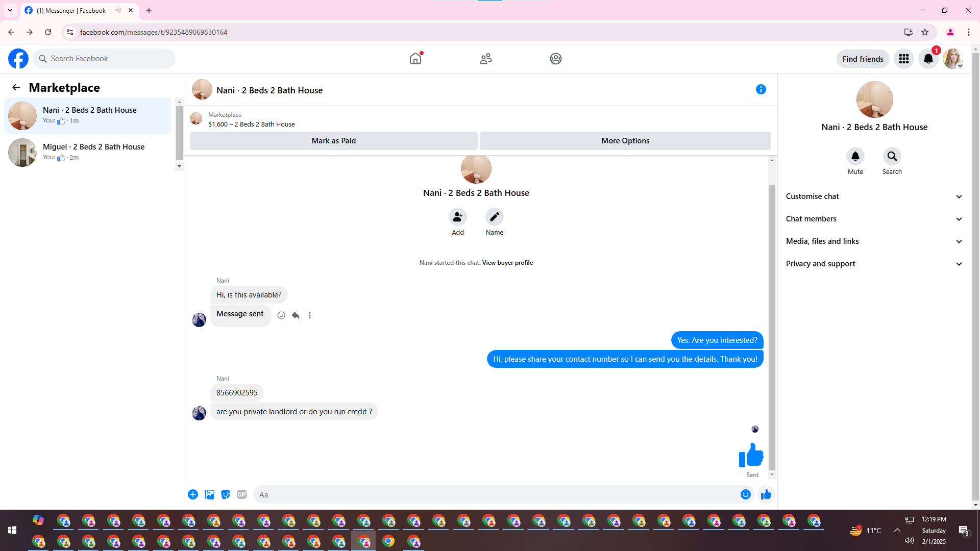The width and height of the screenshot is (980, 551).
Task: Open the Friends tab in top navigation
Action: [x=486, y=59]
